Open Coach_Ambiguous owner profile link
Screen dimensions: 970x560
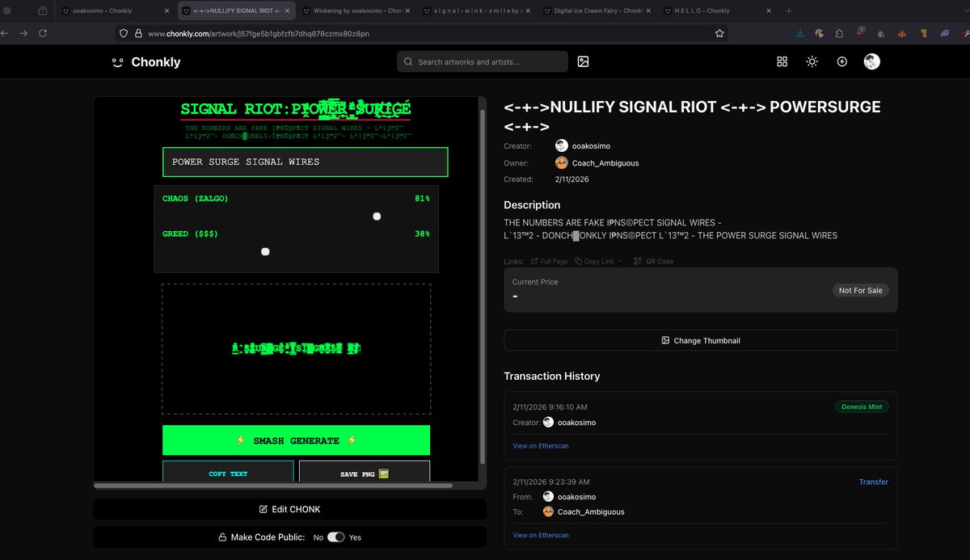tap(605, 163)
